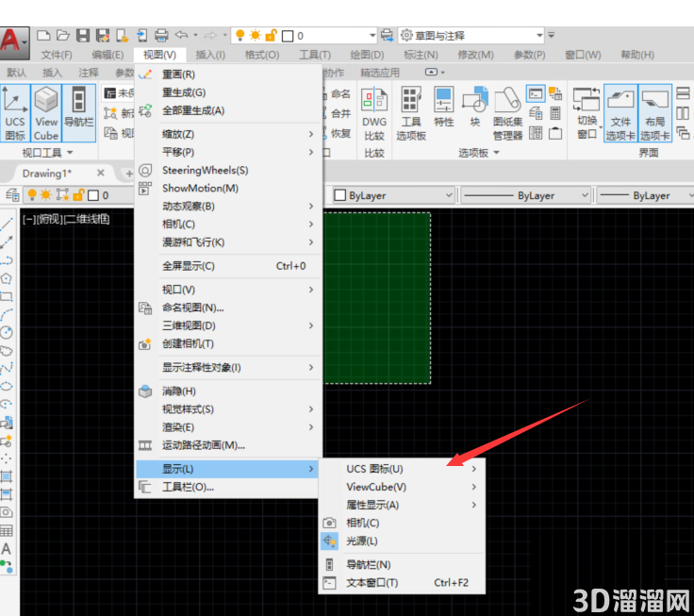This screenshot has width=694, height=616.
Task: Choose 相机(C) in display submenu
Action: point(402,523)
